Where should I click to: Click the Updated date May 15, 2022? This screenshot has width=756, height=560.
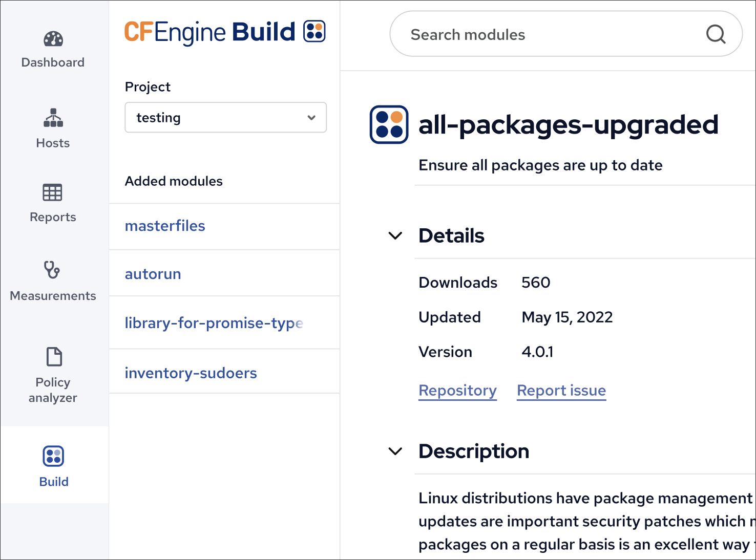tap(567, 317)
